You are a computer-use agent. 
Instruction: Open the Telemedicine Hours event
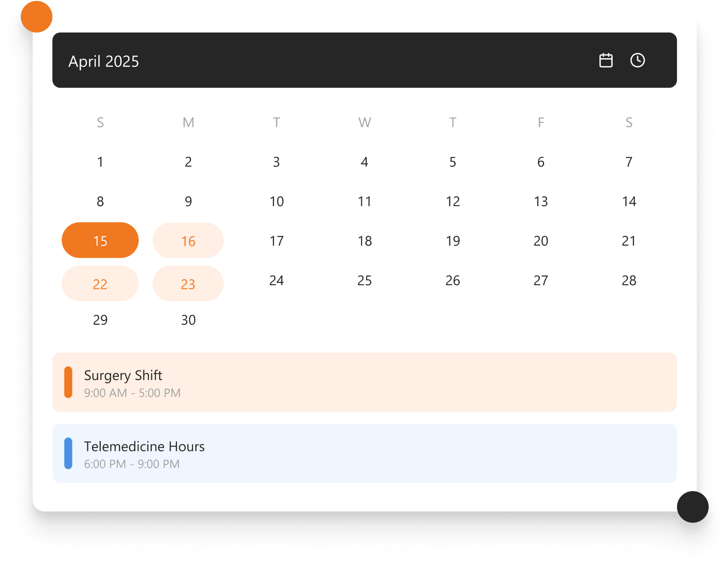click(364, 454)
